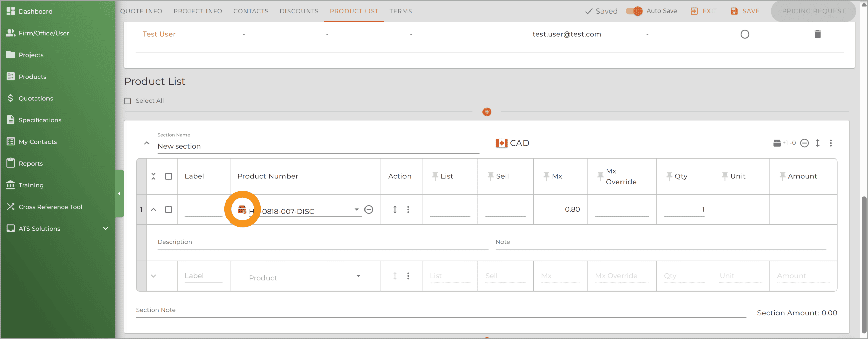Click into the Section Note field

pos(441,310)
